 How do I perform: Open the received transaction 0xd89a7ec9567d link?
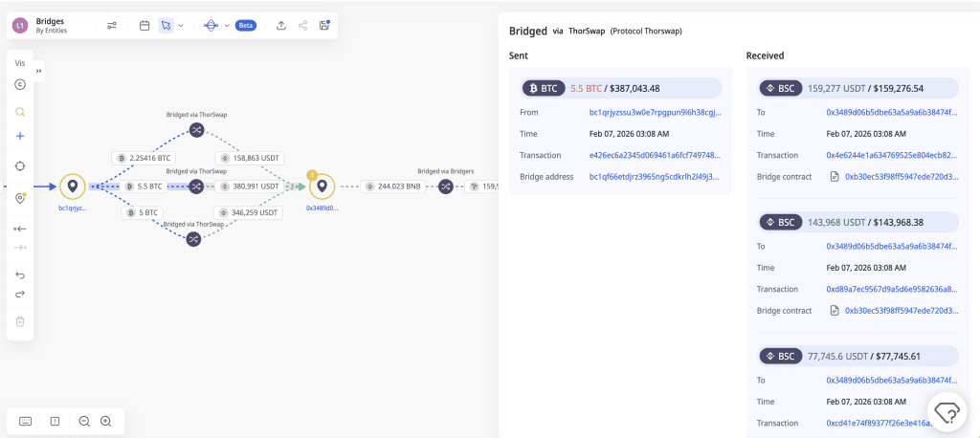click(x=892, y=290)
